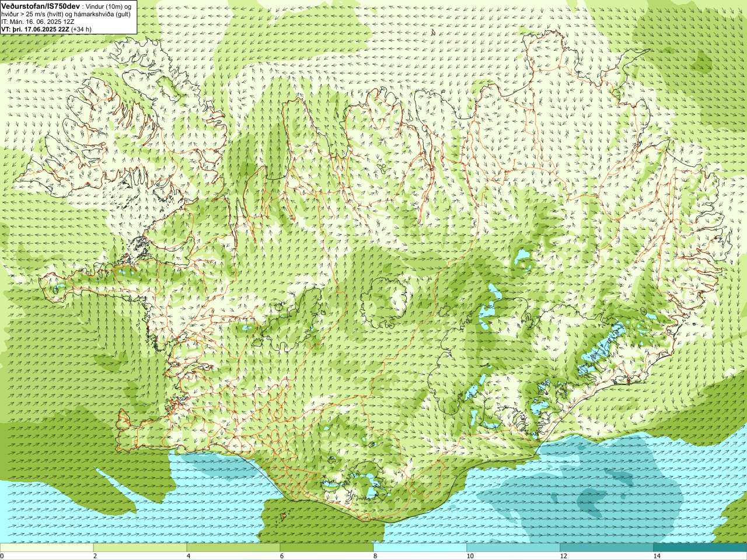This screenshot has width=747, height=560.
Task: Click the light cyan 8–10 m/s legend swatch
Action: (420, 548)
